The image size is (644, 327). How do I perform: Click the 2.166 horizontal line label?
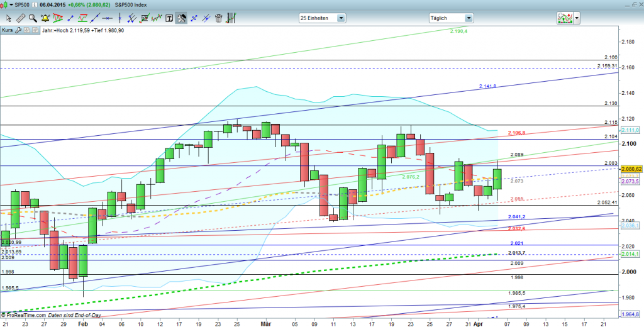(611, 57)
